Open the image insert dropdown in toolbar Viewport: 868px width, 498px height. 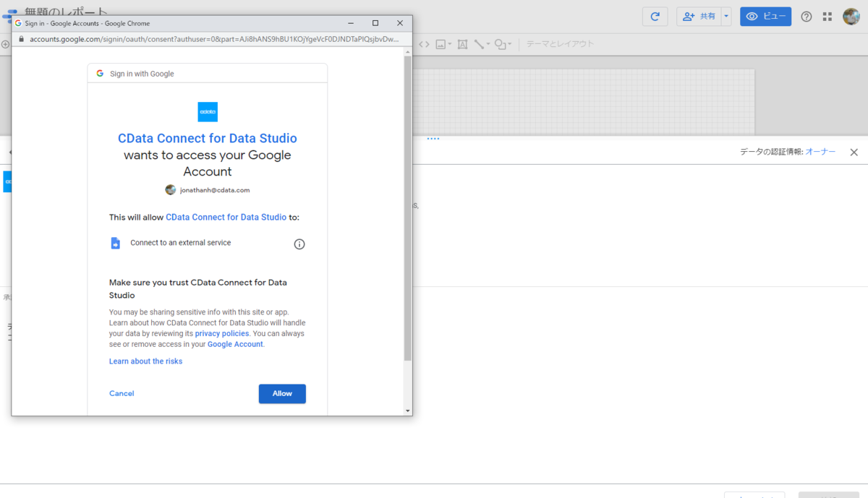pyautogui.click(x=443, y=44)
